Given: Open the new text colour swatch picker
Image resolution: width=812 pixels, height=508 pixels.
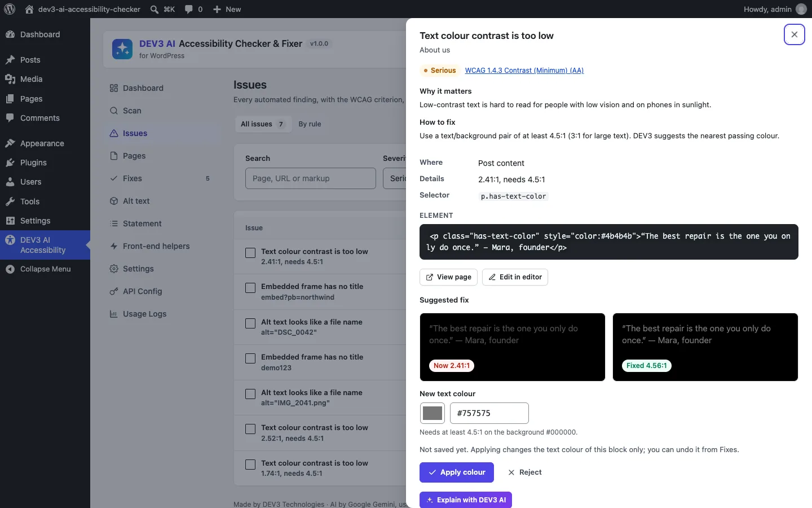Looking at the screenshot, I should coord(433,413).
